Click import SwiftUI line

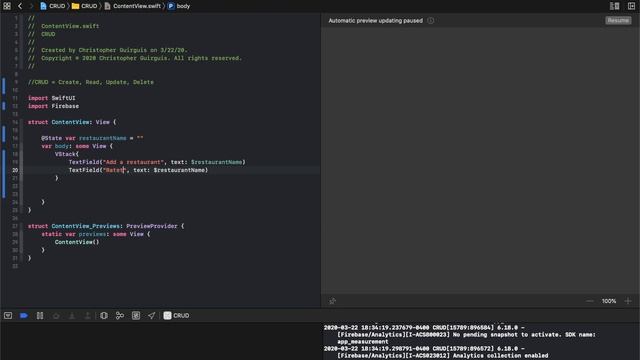[x=51, y=98]
